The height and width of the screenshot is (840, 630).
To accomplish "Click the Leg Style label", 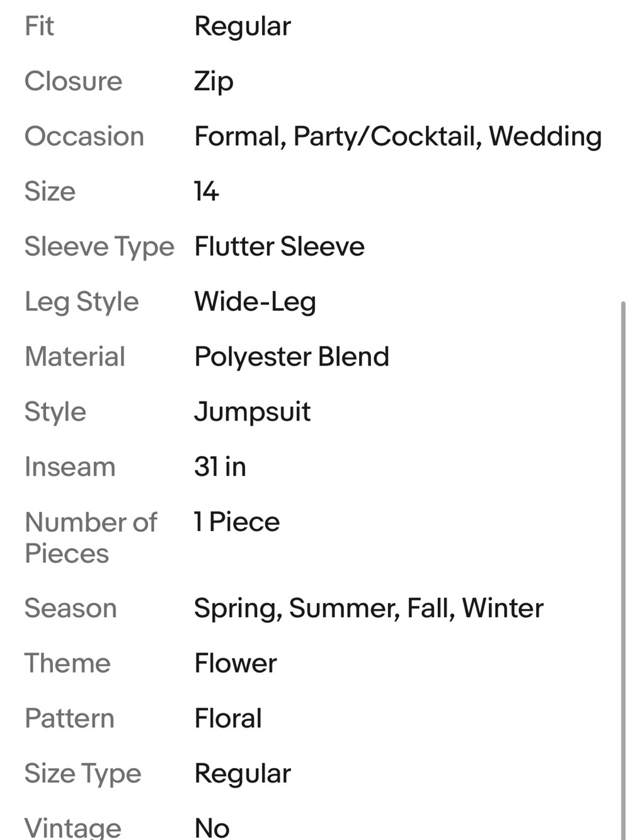I will pos(81,302).
